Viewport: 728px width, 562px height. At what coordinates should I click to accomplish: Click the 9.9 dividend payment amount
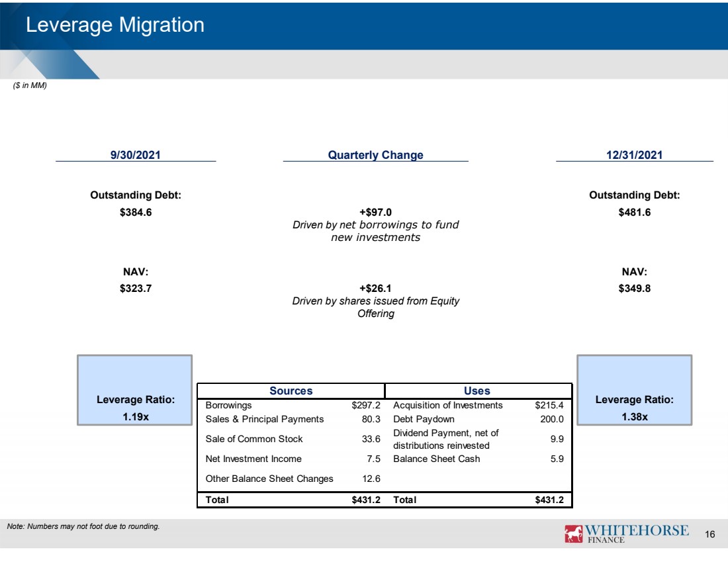click(557, 439)
